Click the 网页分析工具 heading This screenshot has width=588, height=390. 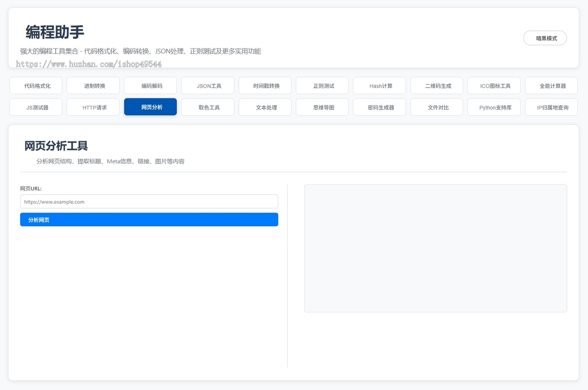click(x=56, y=146)
